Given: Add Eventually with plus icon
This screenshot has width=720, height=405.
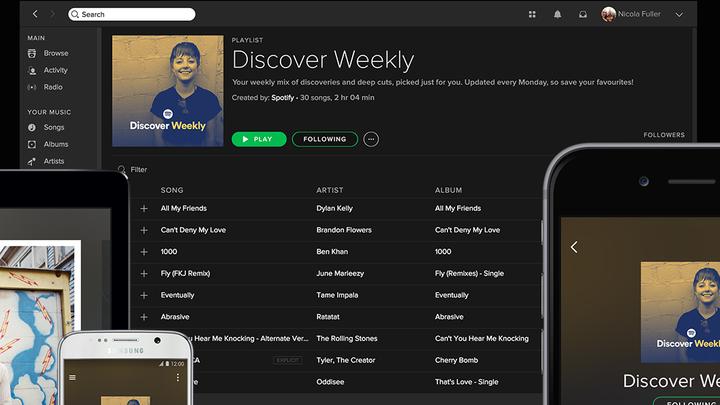Looking at the screenshot, I should point(144,295).
